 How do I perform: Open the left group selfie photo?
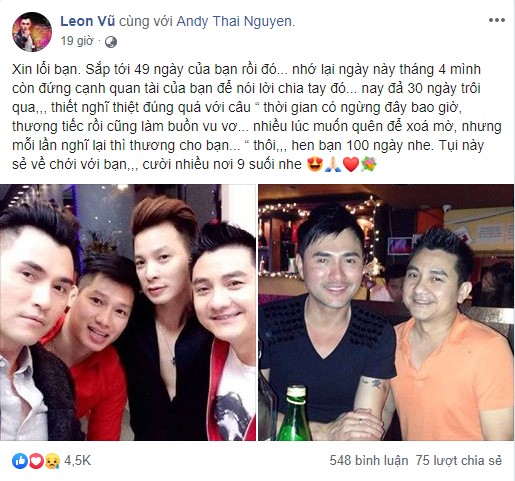click(128, 312)
